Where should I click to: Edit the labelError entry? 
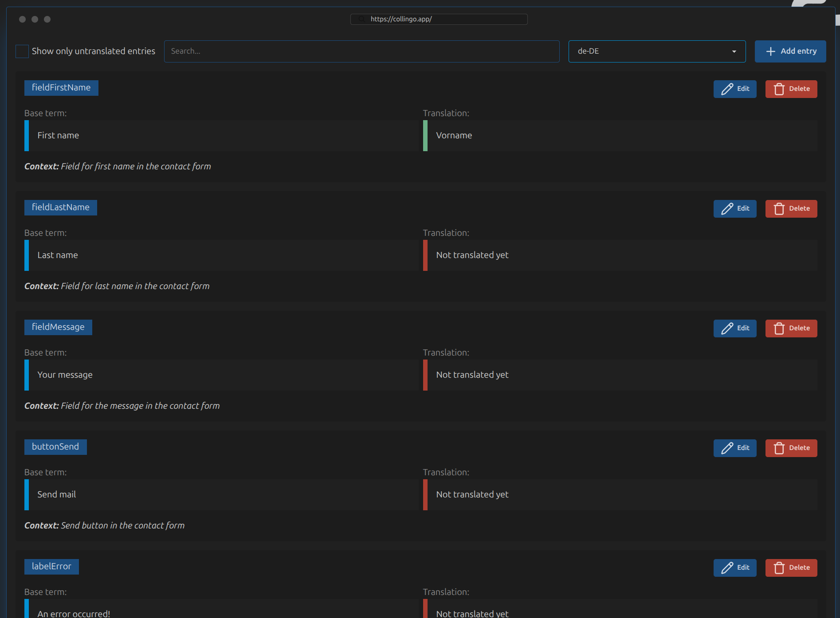[x=735, y=568]
